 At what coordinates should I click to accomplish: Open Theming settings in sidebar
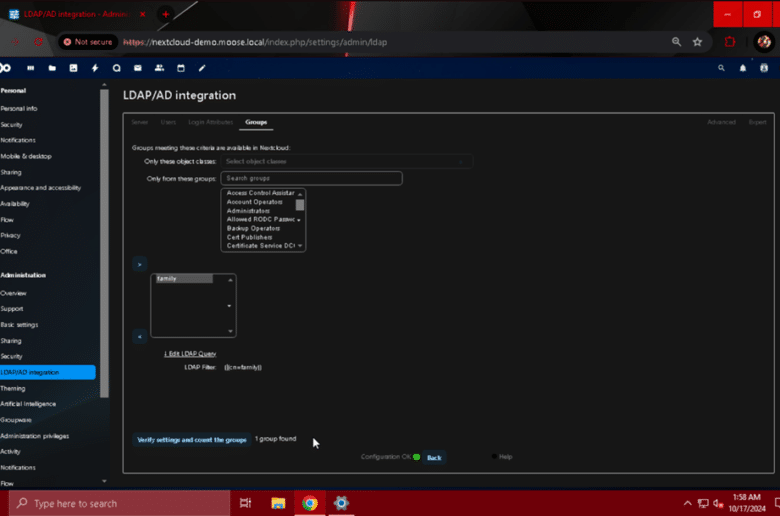[x=13, y=388]
